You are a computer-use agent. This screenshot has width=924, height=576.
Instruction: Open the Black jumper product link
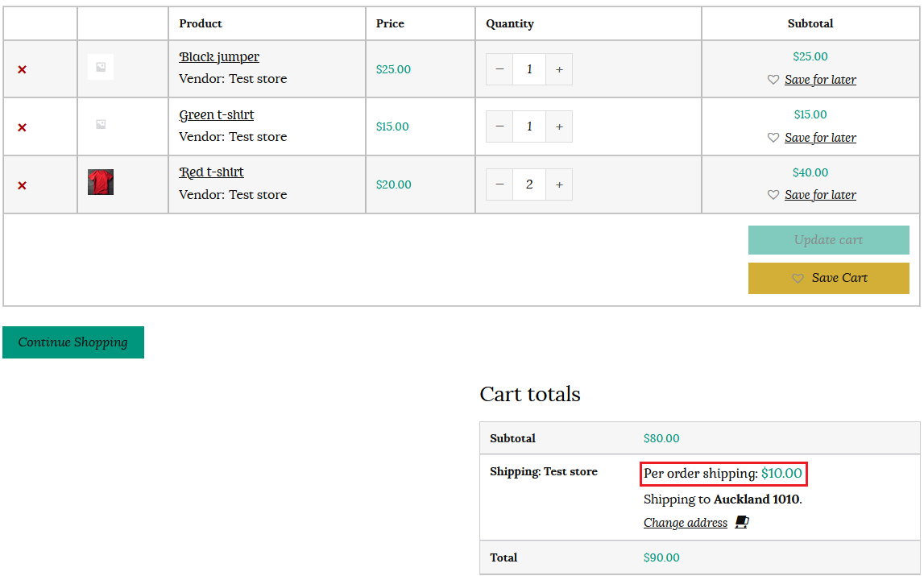219,57
